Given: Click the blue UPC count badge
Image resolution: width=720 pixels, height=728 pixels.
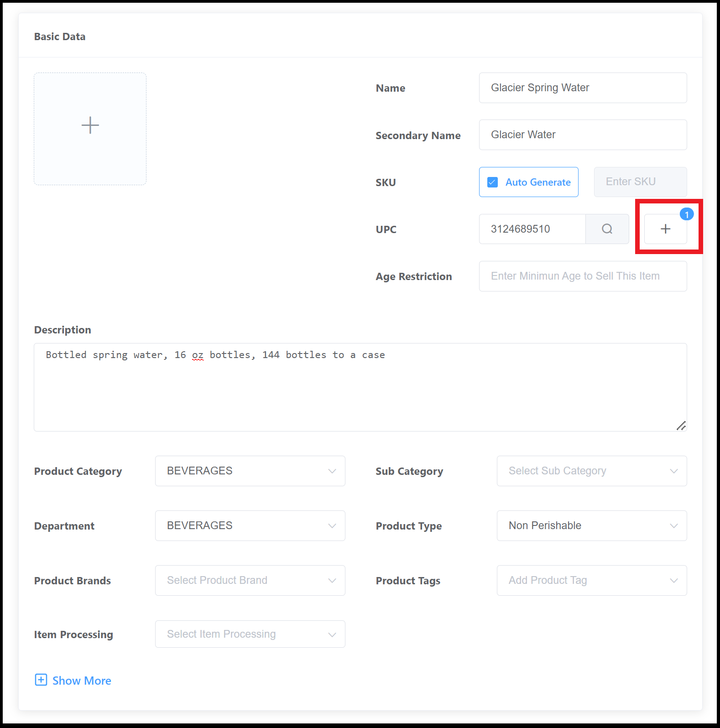Looking at the screenshot, I should (x=687, y=214).
